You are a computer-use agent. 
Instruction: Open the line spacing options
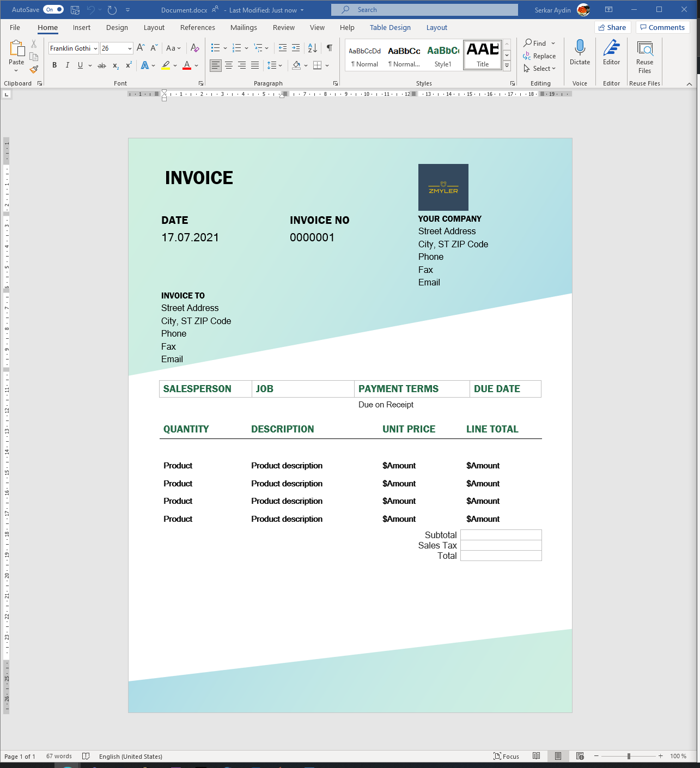click(x=275, y=65)
